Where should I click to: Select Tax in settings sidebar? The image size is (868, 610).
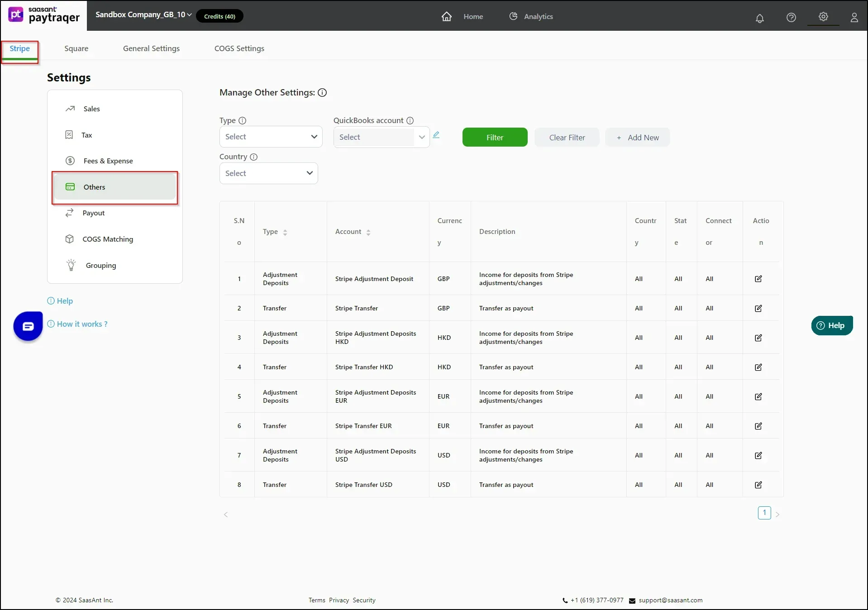click(x=115, y=135)
